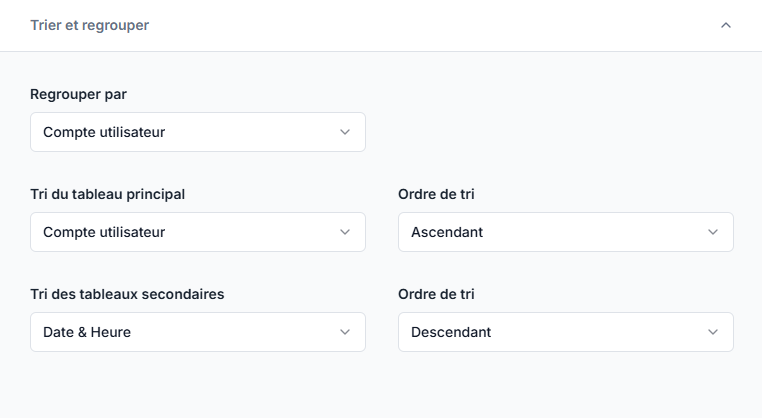Open the Regrouper par dropdown
The width and height of the screenshot is (762, 418).
(197, 132)
